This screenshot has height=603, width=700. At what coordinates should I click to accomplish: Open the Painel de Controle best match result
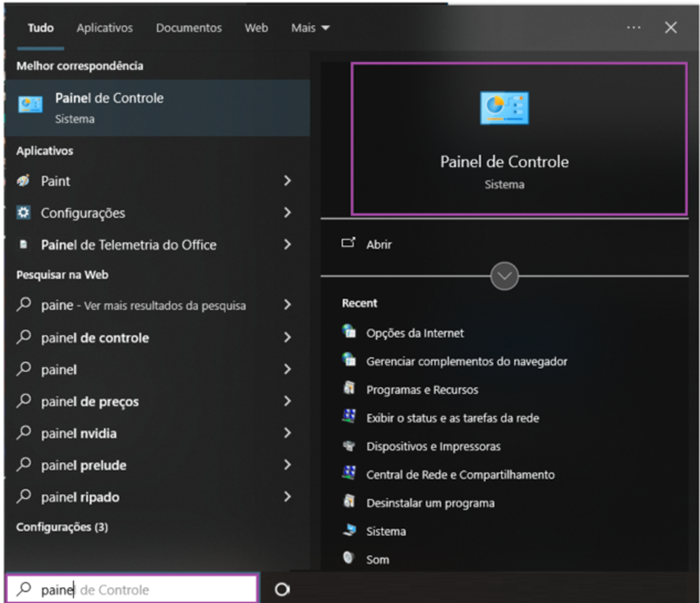click(157, 107)
